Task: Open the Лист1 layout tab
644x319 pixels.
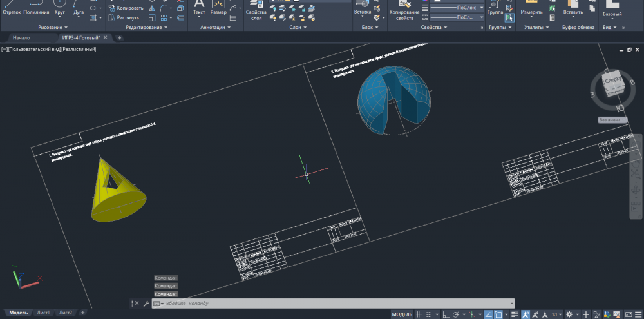Action: tap(44, 313)
